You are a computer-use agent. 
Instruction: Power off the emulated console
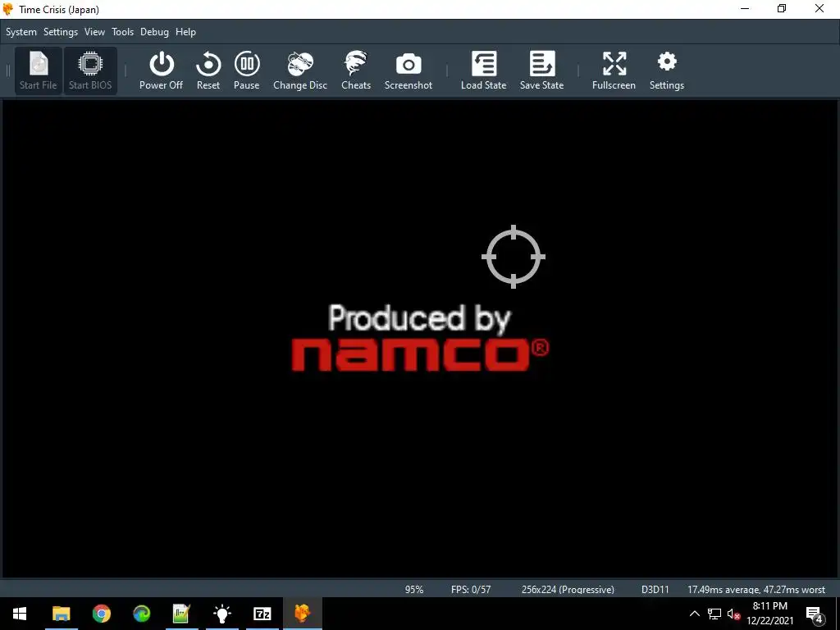[161, 71]
